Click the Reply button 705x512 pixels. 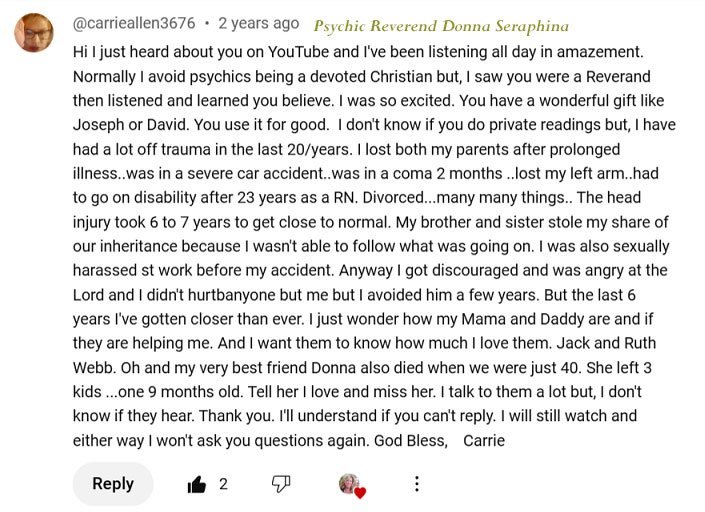tap(113, 484)
